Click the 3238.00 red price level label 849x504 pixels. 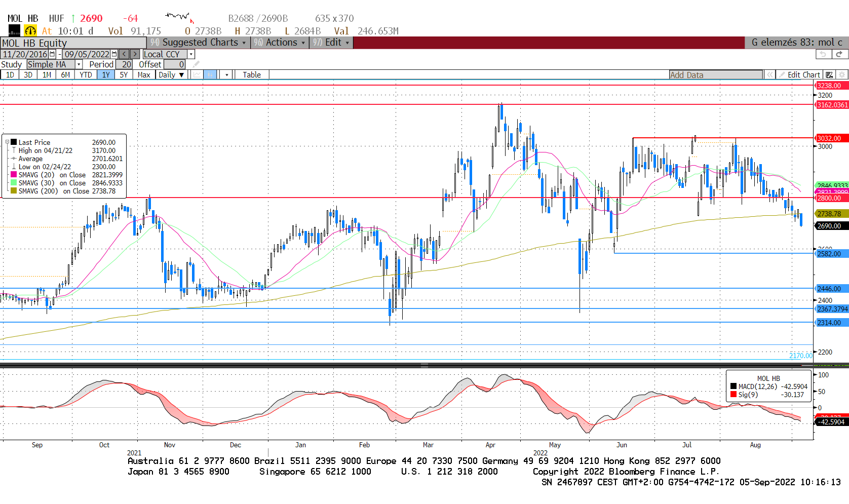[x=831, y=86]
